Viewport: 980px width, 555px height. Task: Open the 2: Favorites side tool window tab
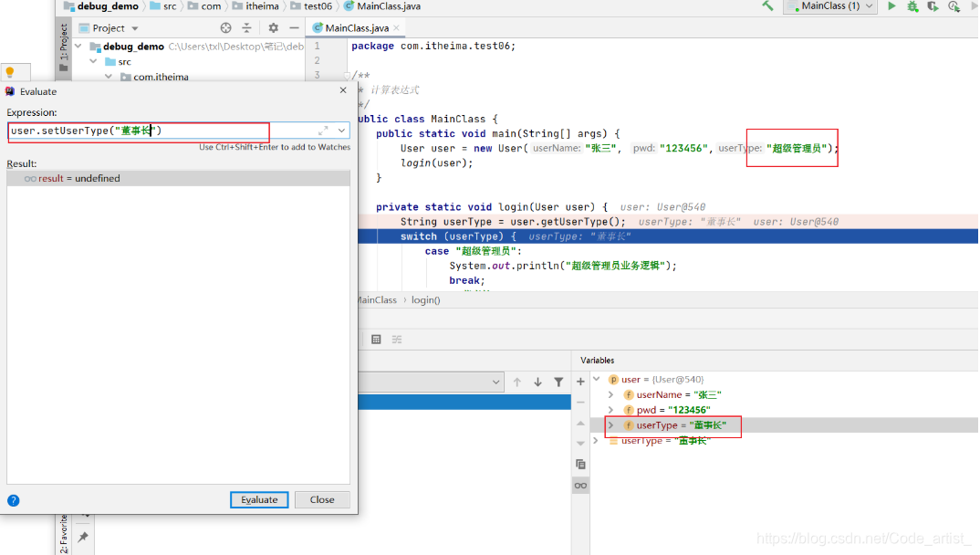[x=64, y=534]
